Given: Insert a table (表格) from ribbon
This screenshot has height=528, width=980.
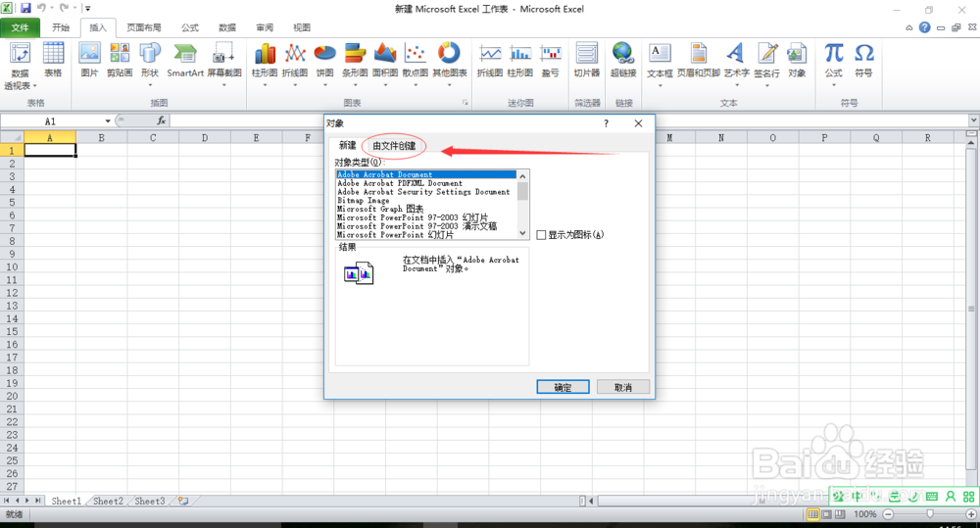Looking at the screenshot, I should (x=53, y=61).
